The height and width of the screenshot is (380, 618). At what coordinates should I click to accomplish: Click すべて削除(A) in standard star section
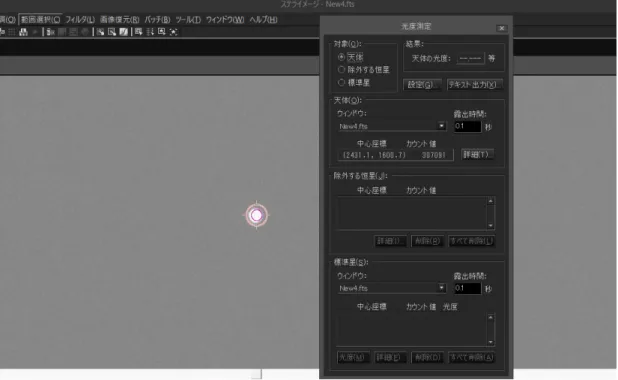(471, 358)
